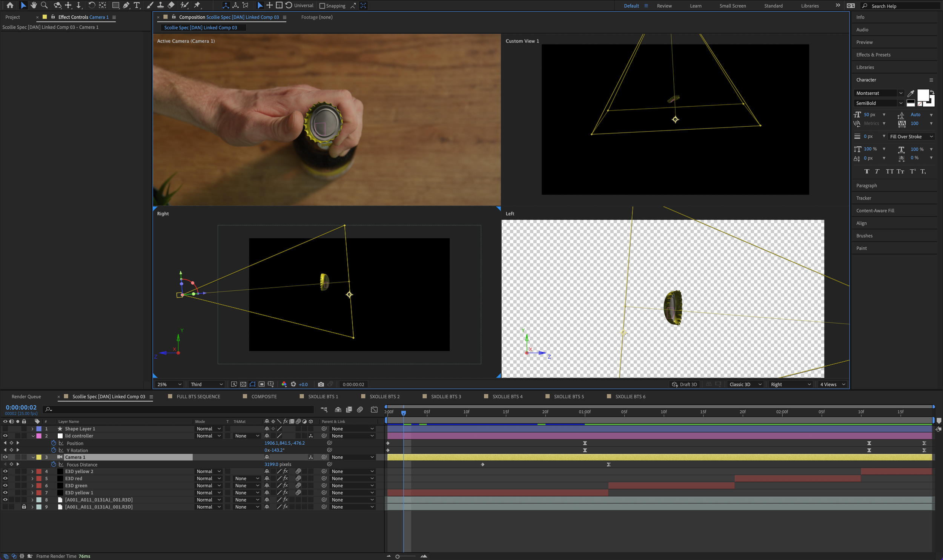Show more workspaces with double chevron
The height and width of the screenshot is (560, 943).
[x=838, y=5]
